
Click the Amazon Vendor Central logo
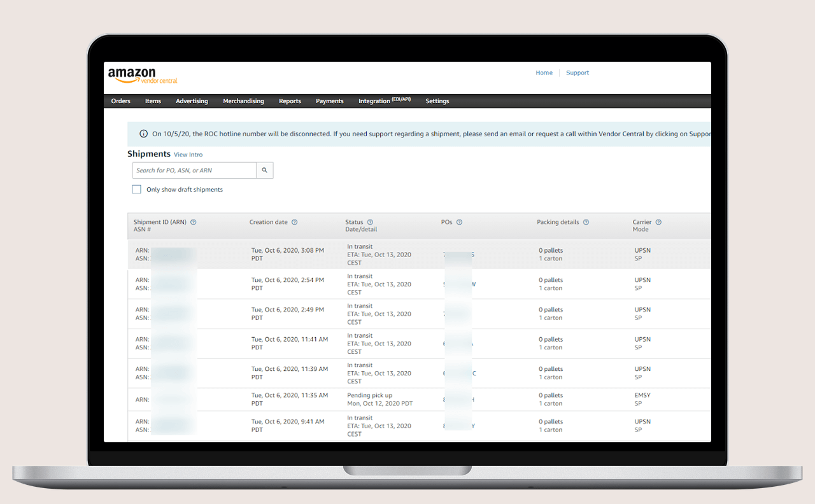142,76
